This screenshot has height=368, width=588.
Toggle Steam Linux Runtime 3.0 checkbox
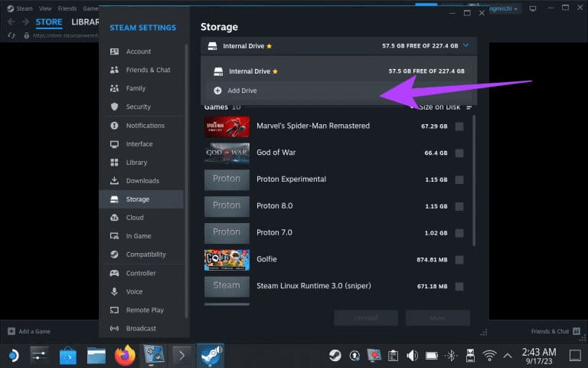tap(459, 287)
